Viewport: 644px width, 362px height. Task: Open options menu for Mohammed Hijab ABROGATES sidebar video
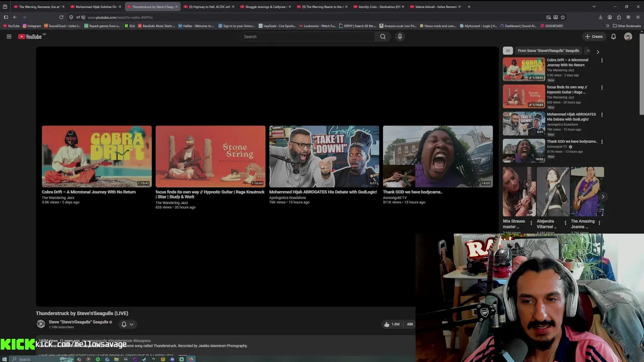pyautogui.click(x=602, y=115)
